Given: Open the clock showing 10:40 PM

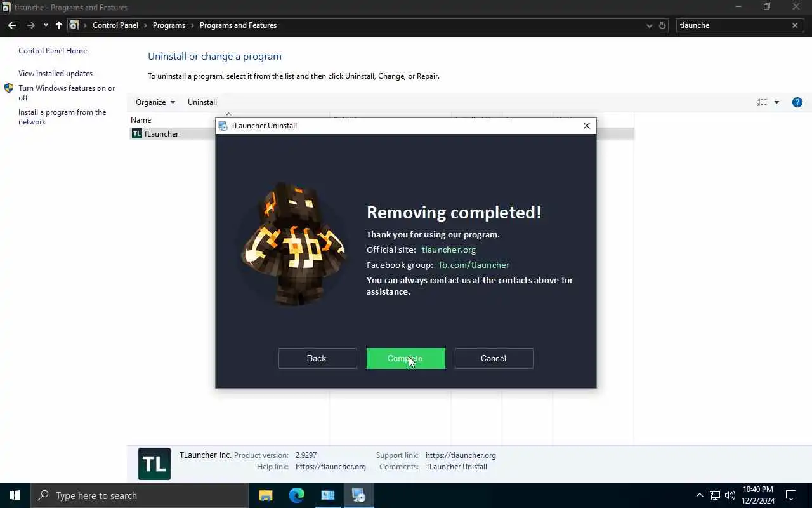Looking at the screenshot, I should coord(758,495).
